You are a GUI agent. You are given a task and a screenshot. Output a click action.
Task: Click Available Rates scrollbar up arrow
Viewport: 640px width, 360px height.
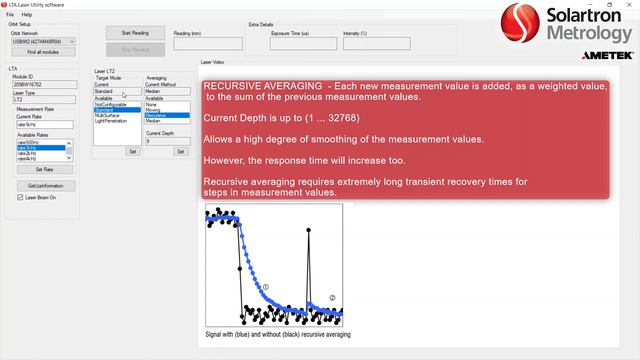(x=69, y=143)
